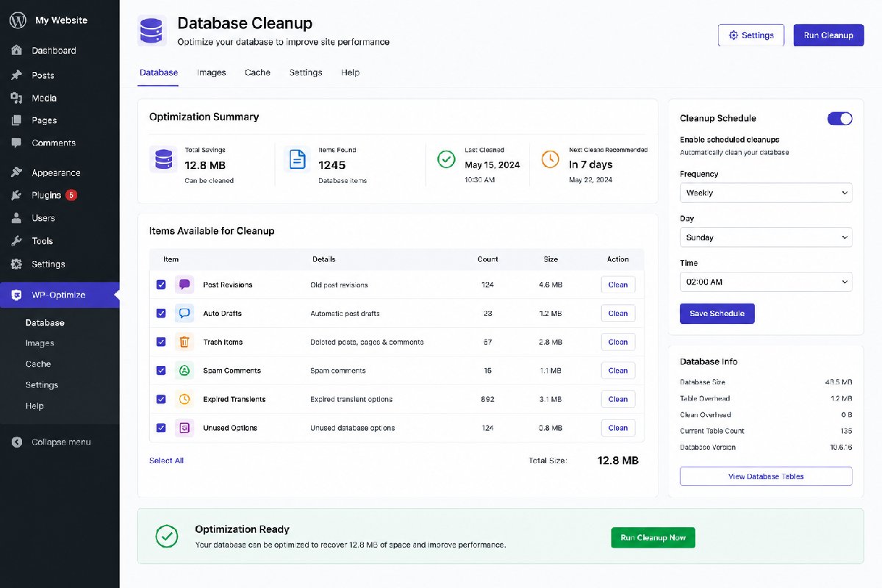This screenshot has height=588, width=882.
Task: Click the green Run Cleanup Now button
Action: (653, 537)
